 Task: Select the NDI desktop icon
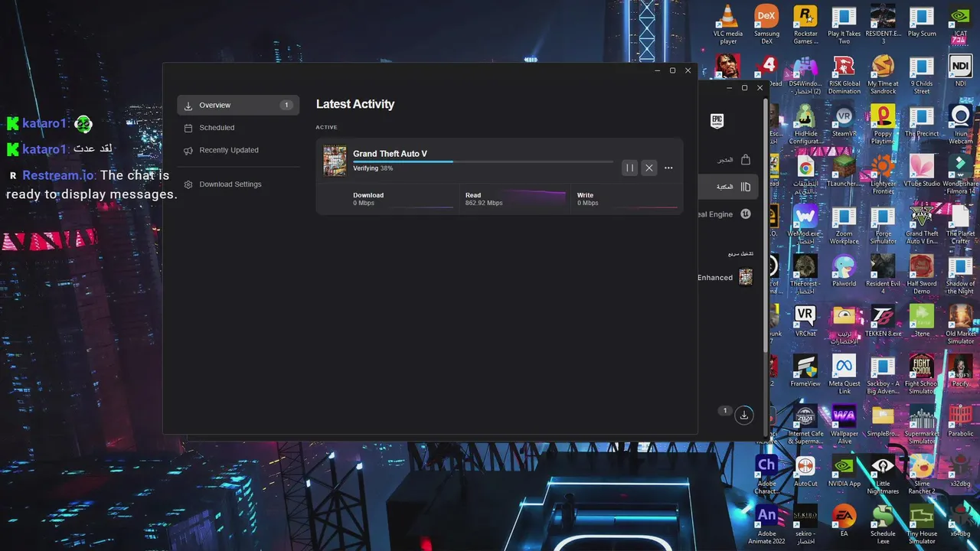960,71
